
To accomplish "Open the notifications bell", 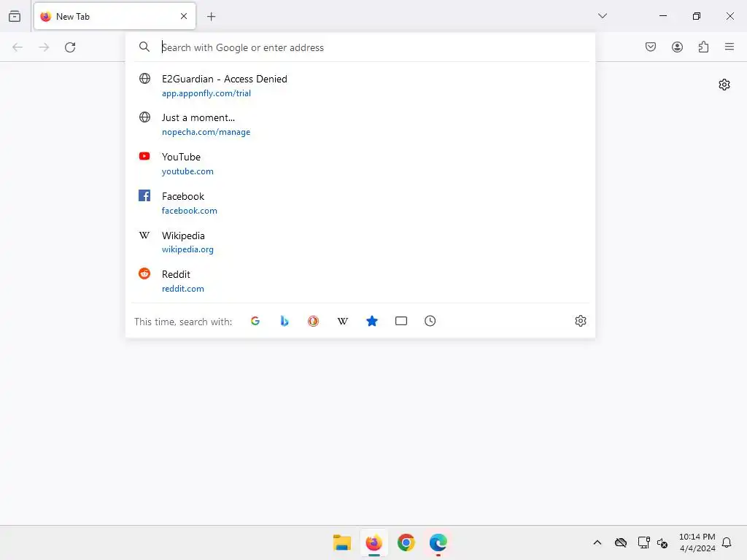I will pyautogui.click(x=727, y=542).
